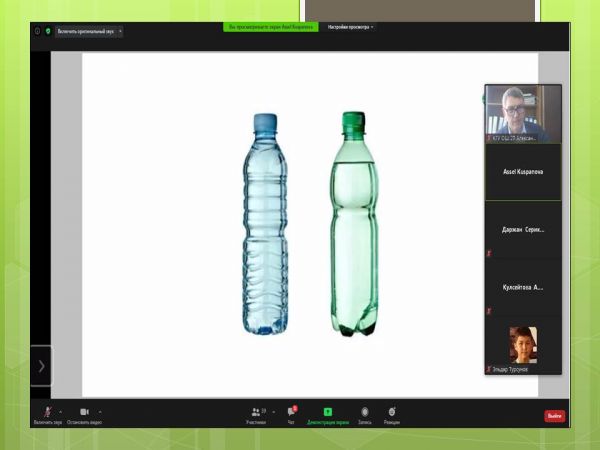Open the Reactions menu
This screenshot has height=450, width=600.
pos(392,412)
